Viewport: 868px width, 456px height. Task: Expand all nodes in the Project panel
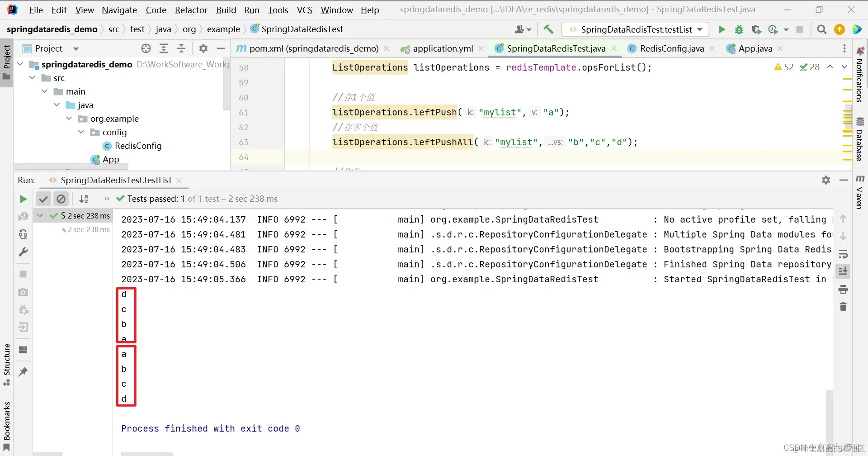164,48
